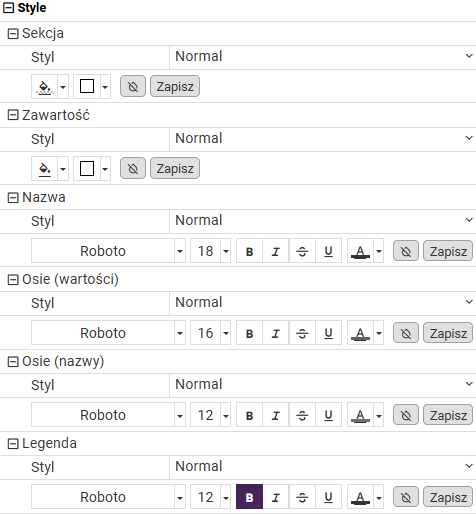Clear Sekcja style with the reset icon
476x514 pixels.
pos(133,87)
